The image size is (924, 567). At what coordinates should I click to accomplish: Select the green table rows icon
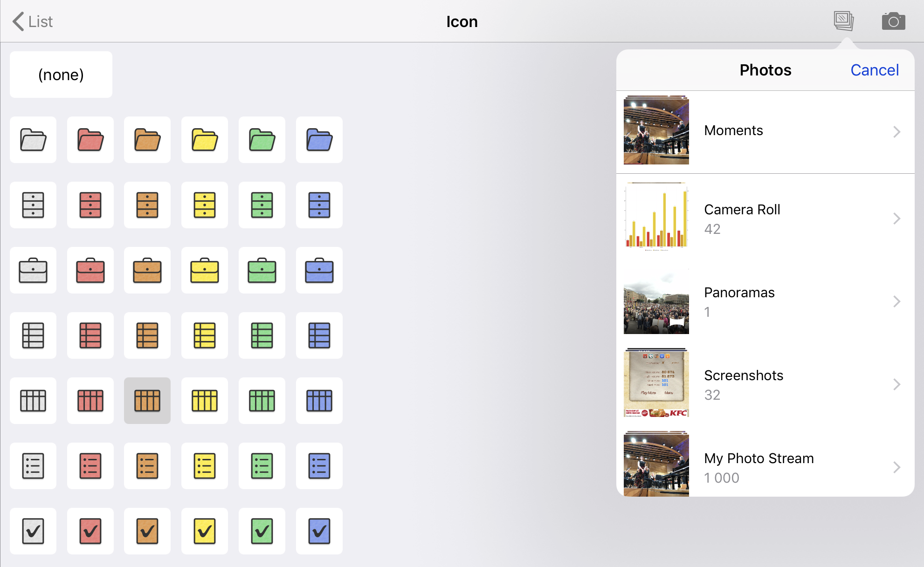tap(262, 335)
